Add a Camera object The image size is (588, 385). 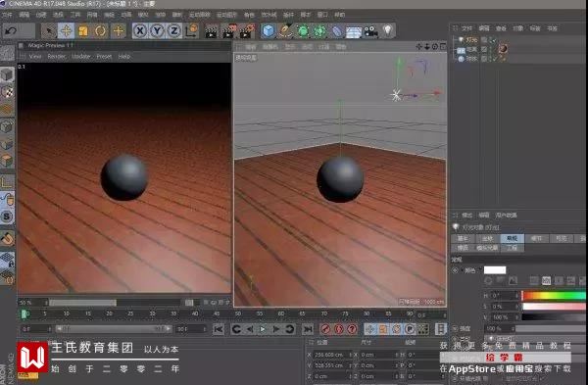pyautogui.click(x=370, y=31)
